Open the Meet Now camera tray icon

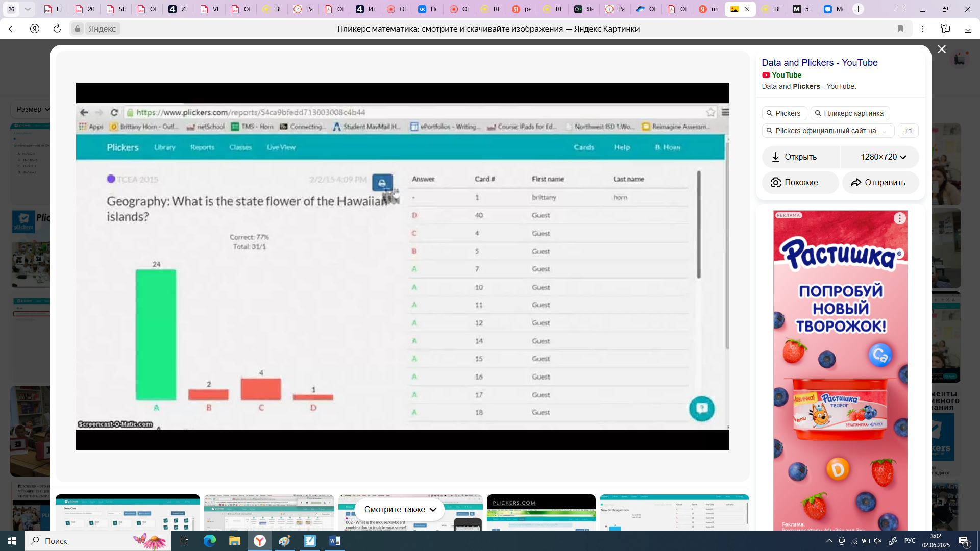tap(842, 541)
